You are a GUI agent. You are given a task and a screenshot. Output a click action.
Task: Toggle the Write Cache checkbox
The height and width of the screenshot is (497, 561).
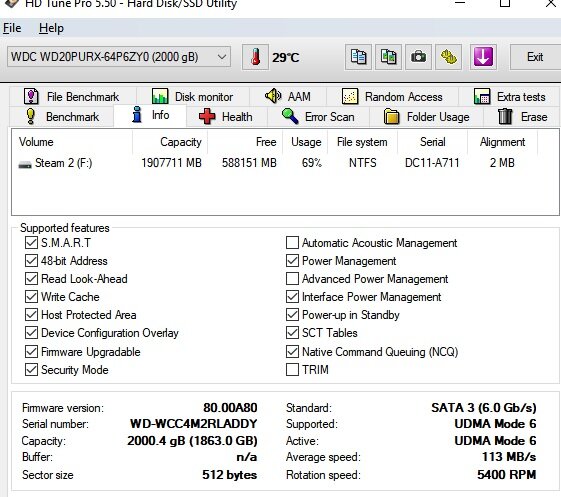(31, 297)
